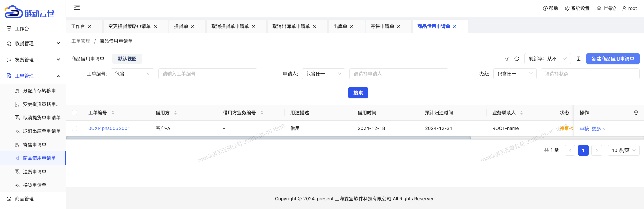Sort by 工单编号 column sort icon
644x209 pixels.
113,113
